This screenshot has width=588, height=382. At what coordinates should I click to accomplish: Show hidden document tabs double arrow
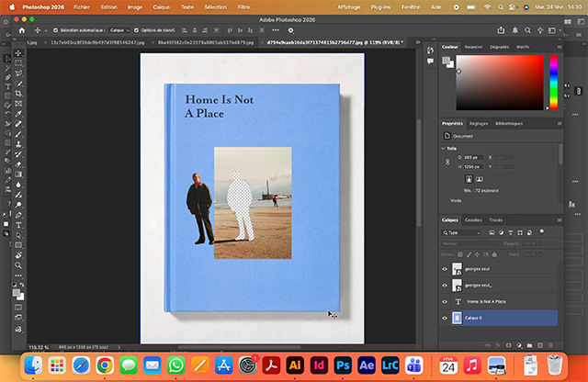(418, 42)
